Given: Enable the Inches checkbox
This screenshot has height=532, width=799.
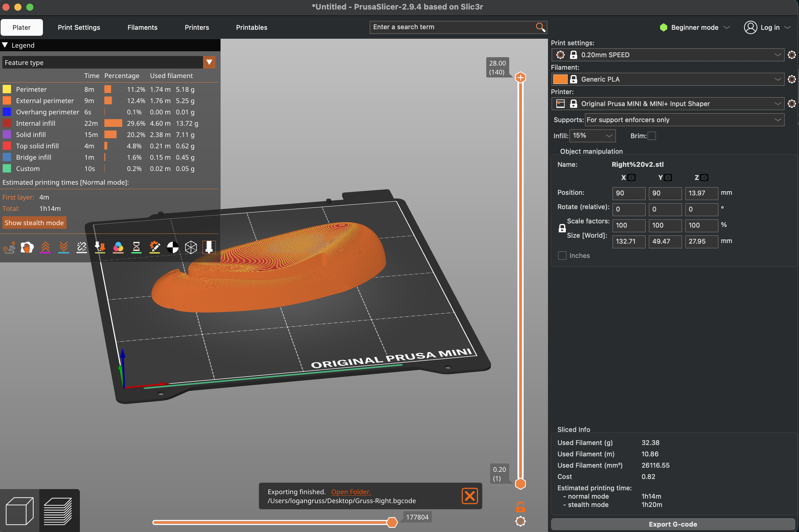Looking at the screenshot, I should coord(562,256).
